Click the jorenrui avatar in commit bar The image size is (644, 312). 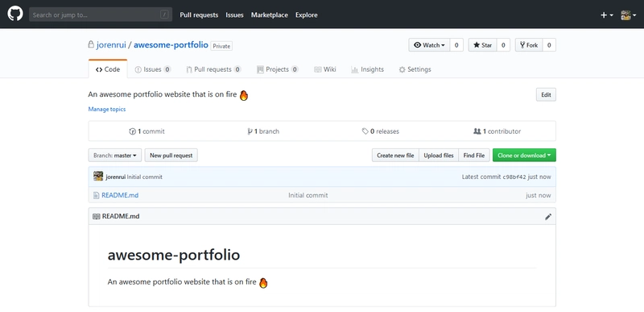pyautogui.click(x=98, y=177)
